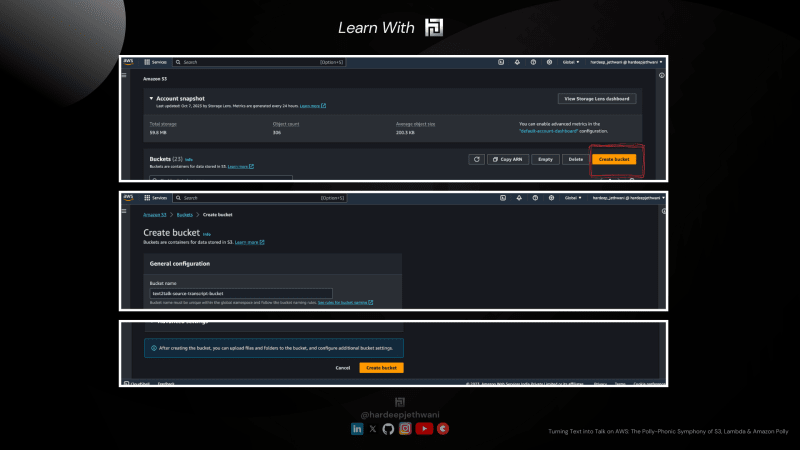Click AWS logo in top S3 console
800x450 pixels.
click(128, 62)
